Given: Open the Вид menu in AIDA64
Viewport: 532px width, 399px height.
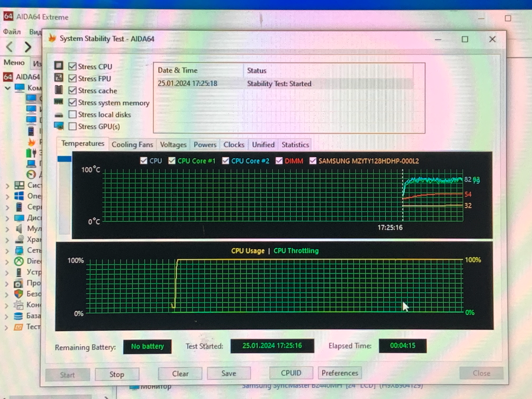Looking at the screenshot, I should coord(34,32).
